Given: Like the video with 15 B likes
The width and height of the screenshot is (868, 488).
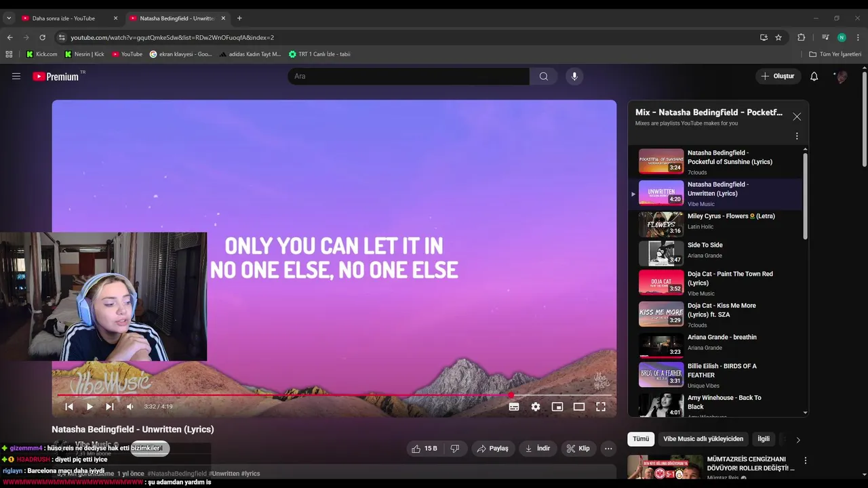Looking at the screenshot, I should pyautogui.click(x=425, y=449).
